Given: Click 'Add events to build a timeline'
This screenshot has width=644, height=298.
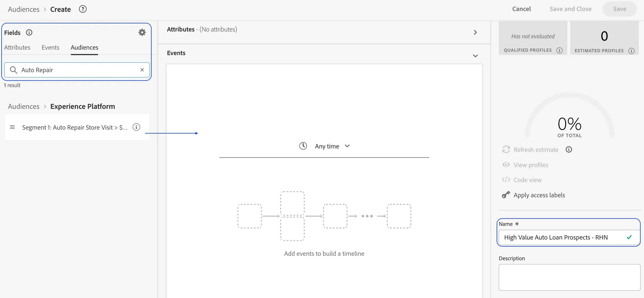Looking at the screenshot, I should (x=324, y=253).
